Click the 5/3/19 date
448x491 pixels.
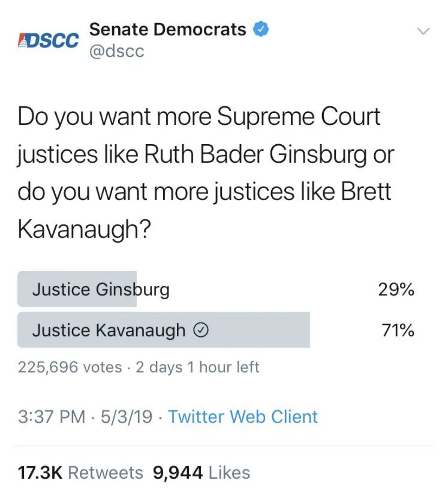coord(126,417)
